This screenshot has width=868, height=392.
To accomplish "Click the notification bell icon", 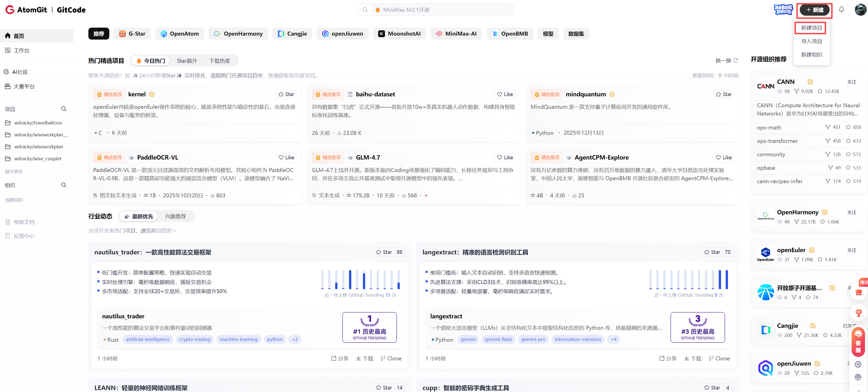I will [x=841, y=10].
